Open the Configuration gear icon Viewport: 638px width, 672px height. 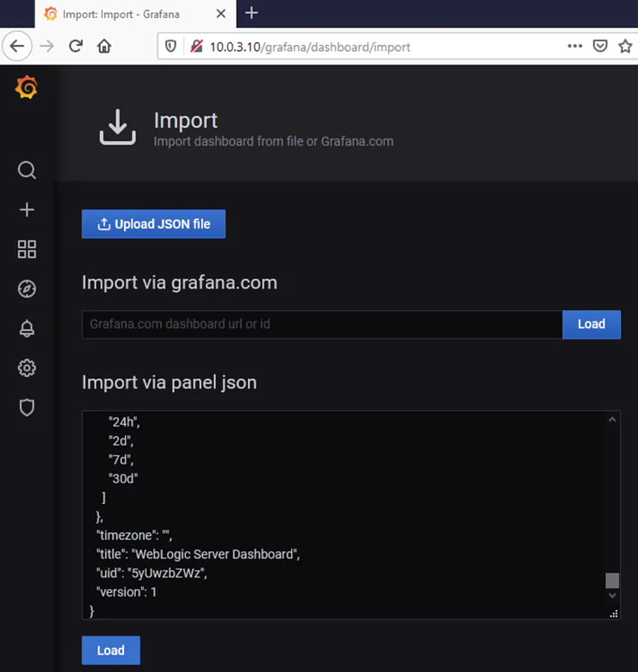[27, 368]
